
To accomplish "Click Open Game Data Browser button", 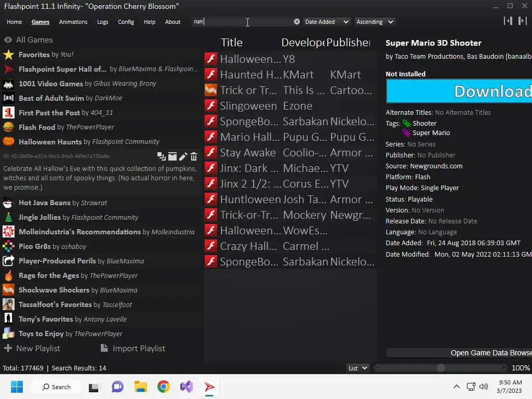I will [x=459, y=353].
